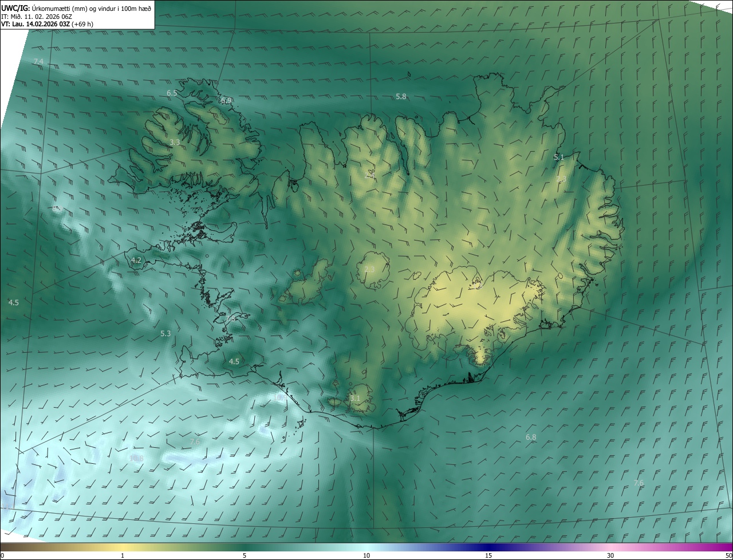The image size is (733, 560).
Task: Click the 3.3 value label over the Westfjords
Action: point(175,142)
